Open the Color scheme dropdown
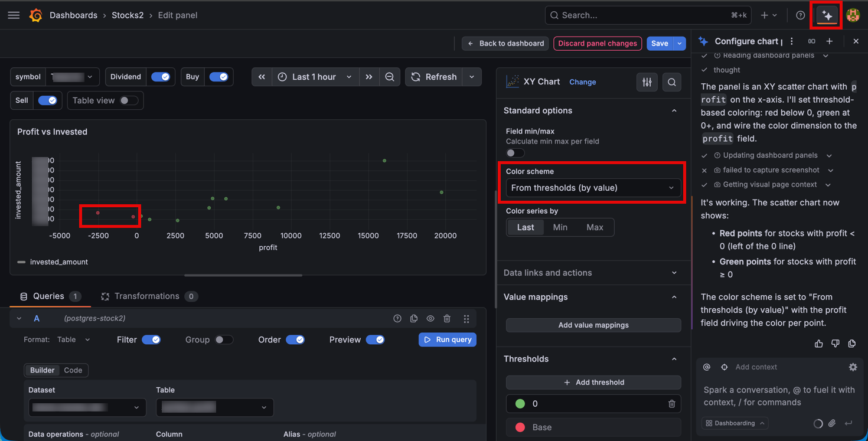This screenshot has height=441, width=868. [593, 188]
